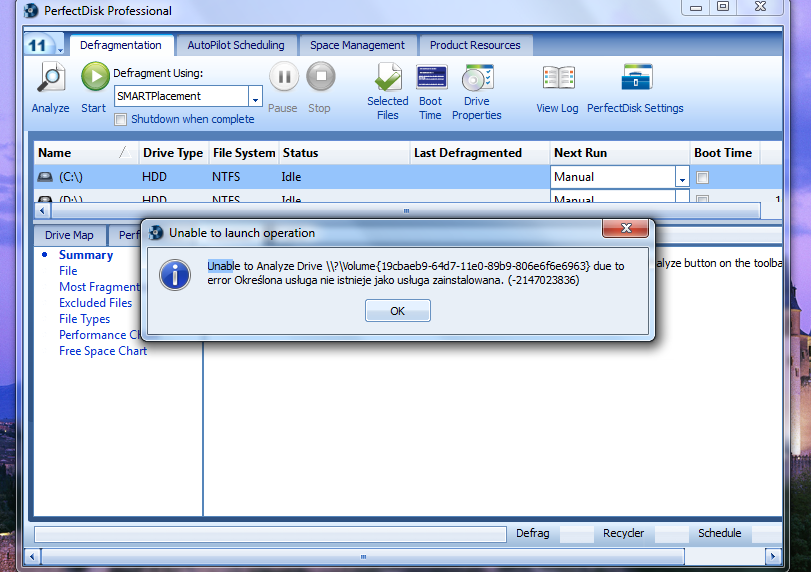Screen dimensions: 811x572
Task: Click OK in the error dialog
Action: [398, 311]
